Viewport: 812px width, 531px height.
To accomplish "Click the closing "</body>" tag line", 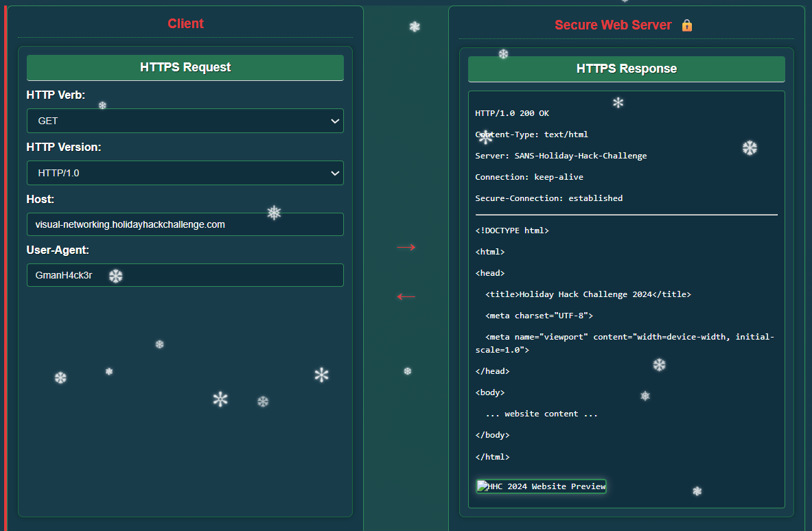I will coord(492,435).
